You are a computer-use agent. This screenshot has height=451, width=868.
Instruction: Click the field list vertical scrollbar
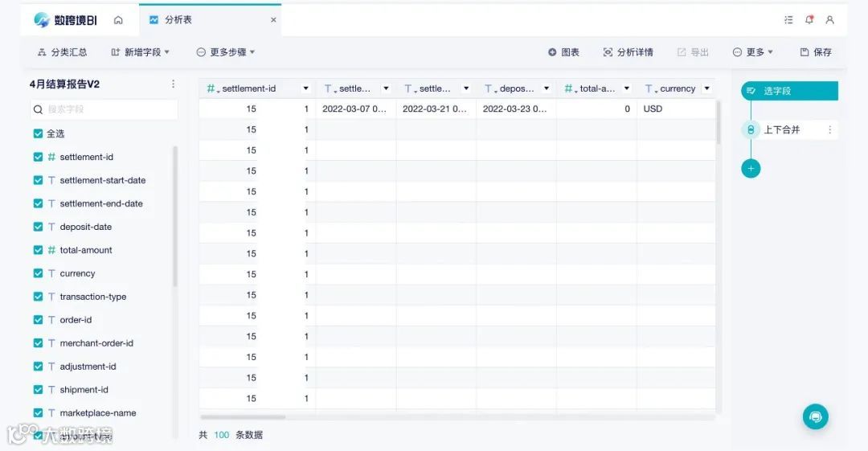click(175, 216)
